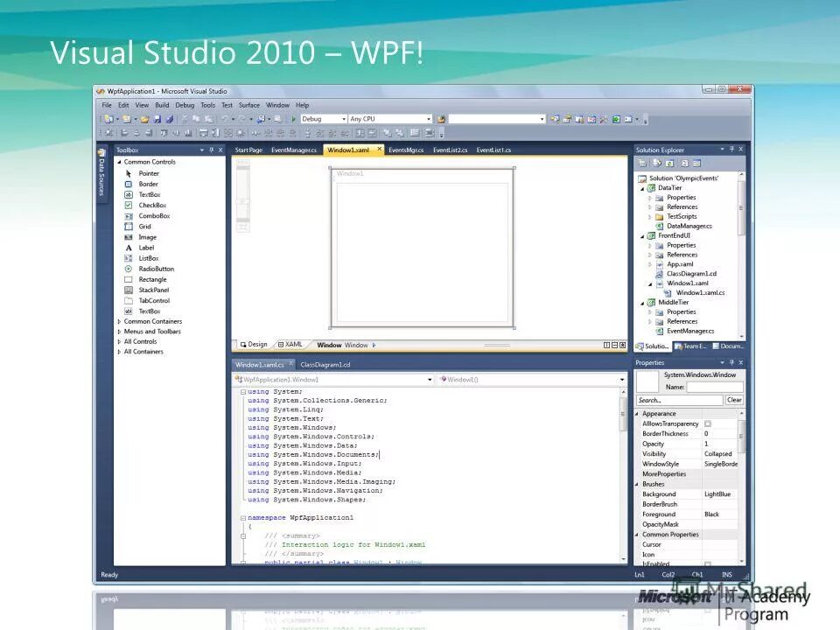Collapse the FrontEndUI project node
The width and height of the screenshot is (840, 630).
[641, 236]
